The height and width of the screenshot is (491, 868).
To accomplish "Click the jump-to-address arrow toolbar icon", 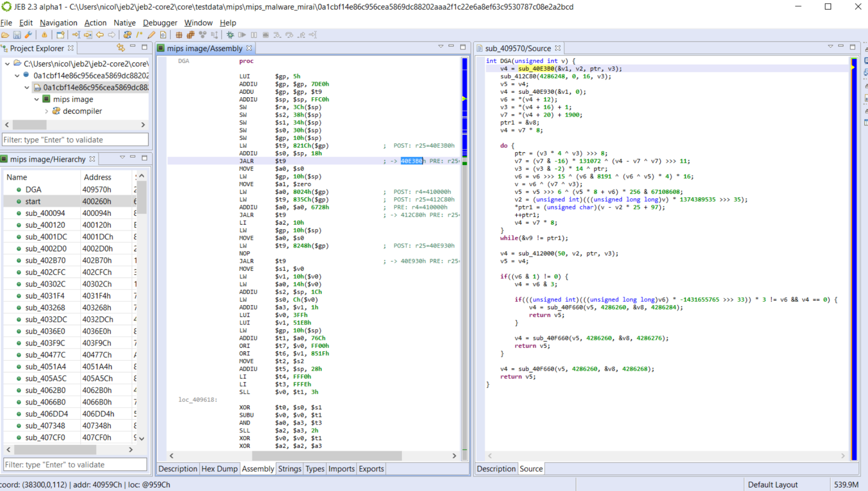I will 76,35.
